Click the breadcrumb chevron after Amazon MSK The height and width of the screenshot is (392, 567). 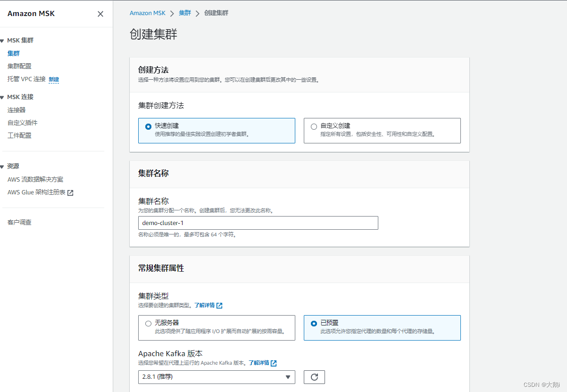pos(172,13)
